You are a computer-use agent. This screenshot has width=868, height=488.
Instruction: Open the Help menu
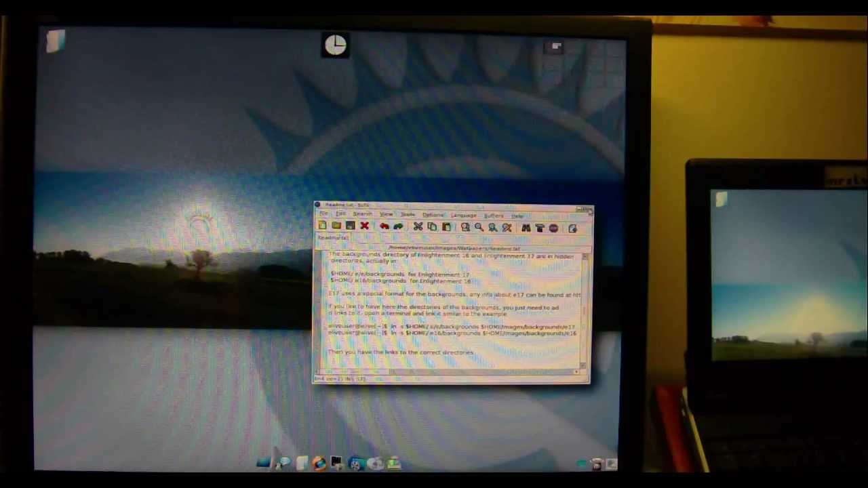point(517,216)
